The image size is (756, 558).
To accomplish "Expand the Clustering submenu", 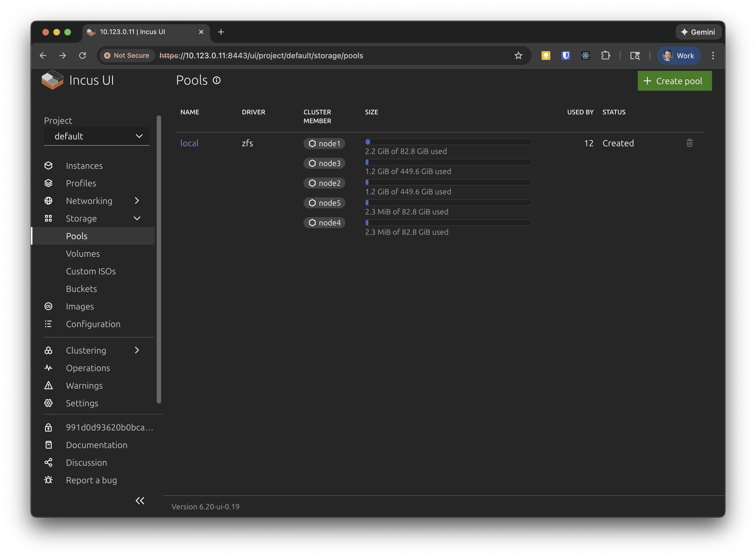I will 137,350.
